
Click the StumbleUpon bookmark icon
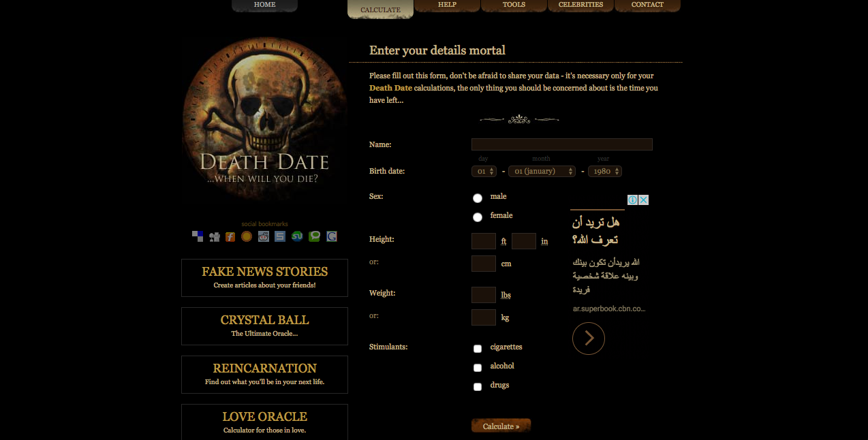pos(297,236)
